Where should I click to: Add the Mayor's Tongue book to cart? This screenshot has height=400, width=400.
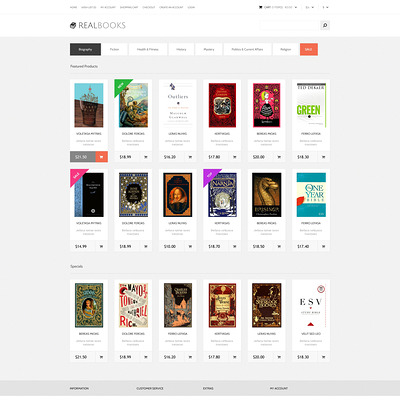pyautogui.click(x=146, y=357)
